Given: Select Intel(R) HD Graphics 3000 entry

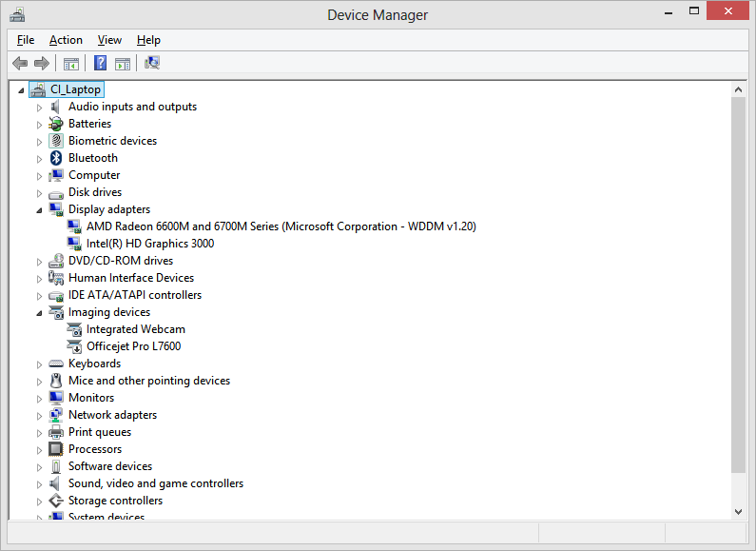Looking at the screenshot, I should 150,244.
